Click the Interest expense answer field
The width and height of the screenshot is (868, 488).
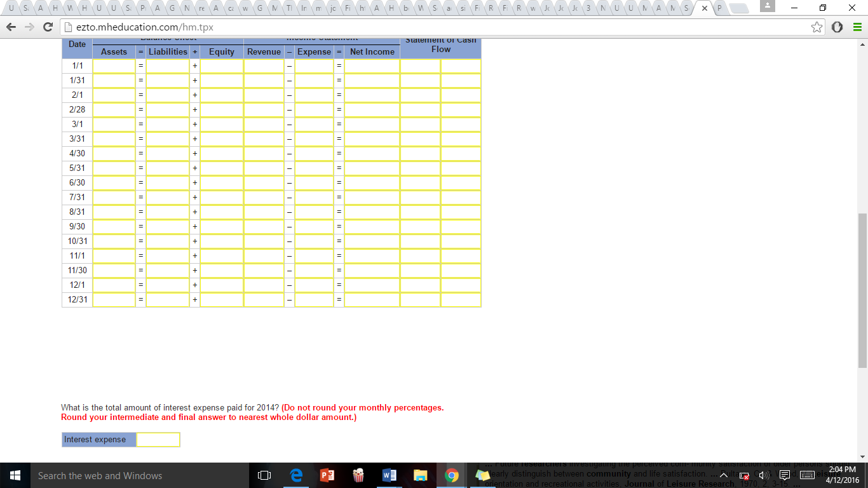tap(158, 440)
